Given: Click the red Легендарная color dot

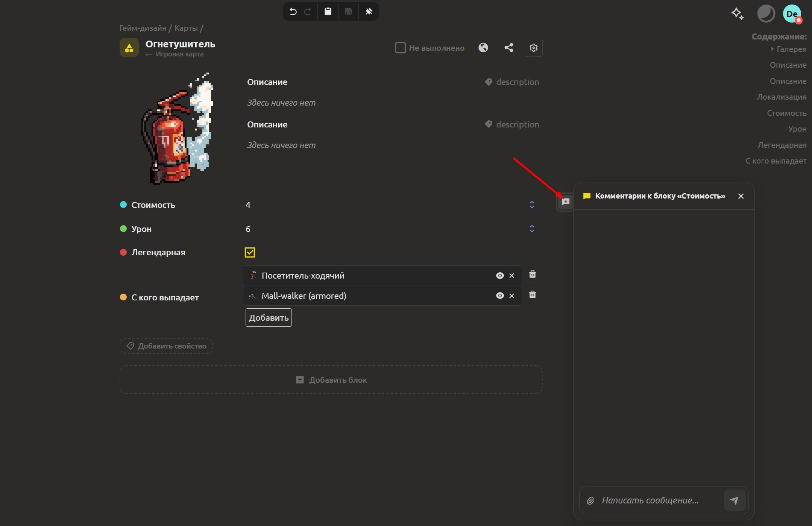Looking at the screenshot, I should click(x=123, y=252).
